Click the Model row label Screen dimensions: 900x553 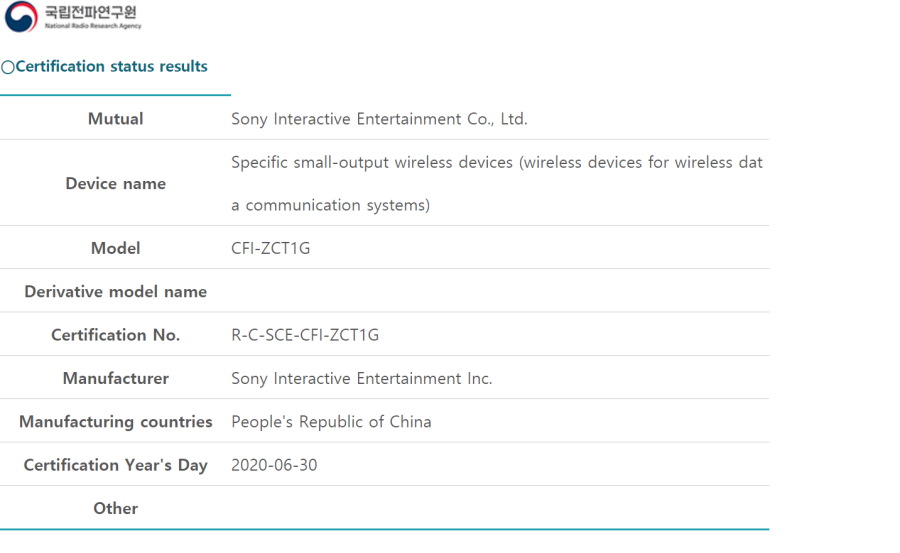click(x=115, y=248)
